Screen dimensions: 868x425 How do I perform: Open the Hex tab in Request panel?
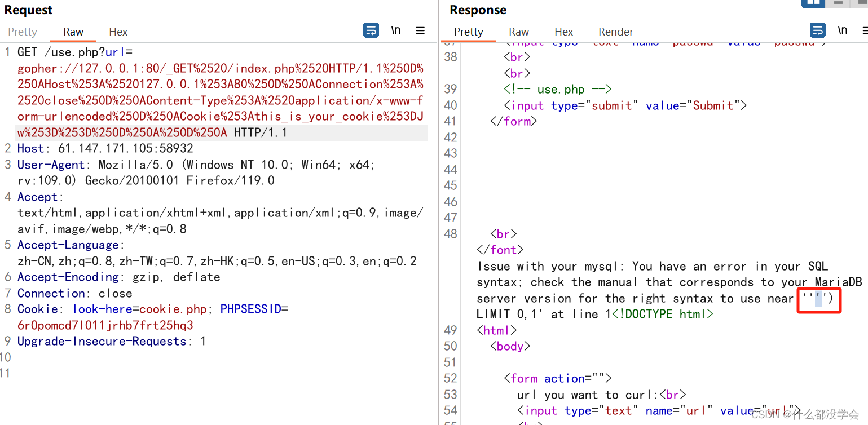118,32
